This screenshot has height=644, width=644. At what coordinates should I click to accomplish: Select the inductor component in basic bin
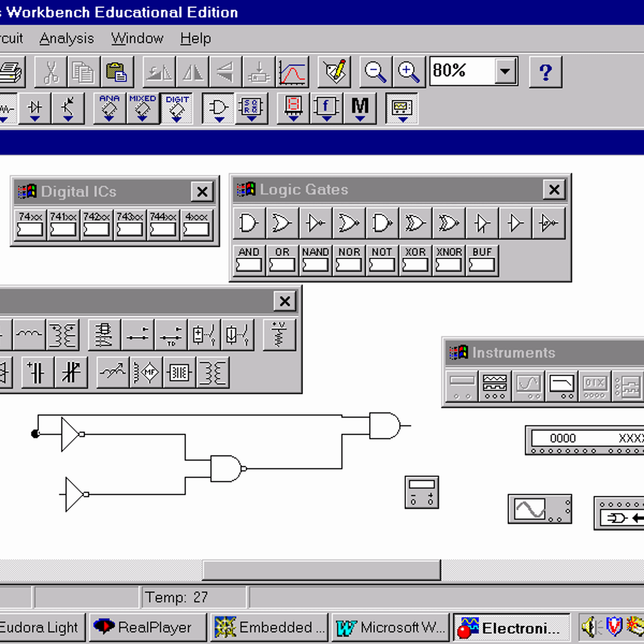(x=29, y=335)
